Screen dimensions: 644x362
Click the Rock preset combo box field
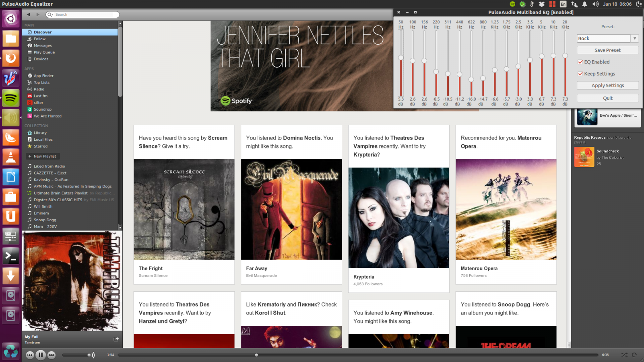point(604,39)
